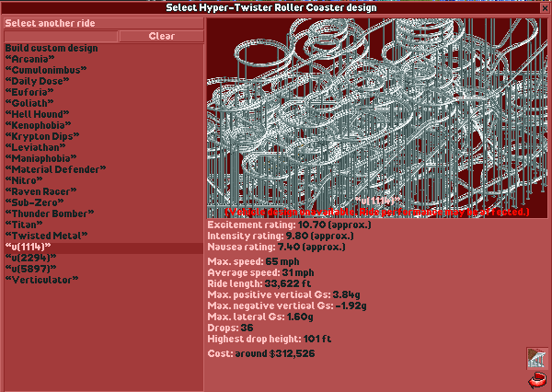This screenshot has width=552, height=392.
Task: Select the Euforia design
Action: pos(103,92)
